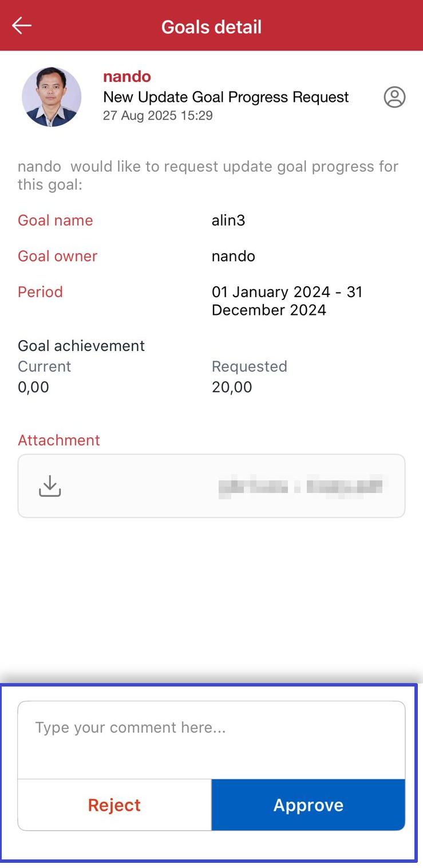Open the user profile outline icon
This screenshot has height=868, width=423.
[x=394, y=97]
